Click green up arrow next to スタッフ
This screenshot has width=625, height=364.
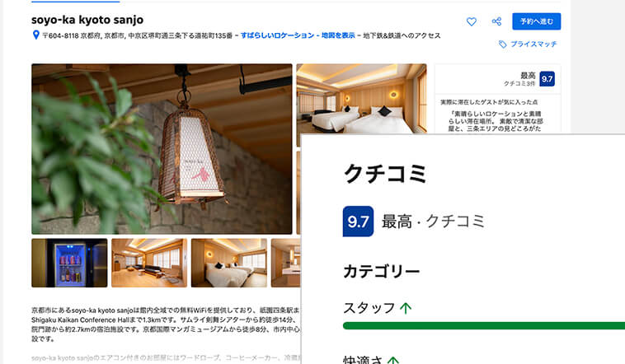coord(406,308)
